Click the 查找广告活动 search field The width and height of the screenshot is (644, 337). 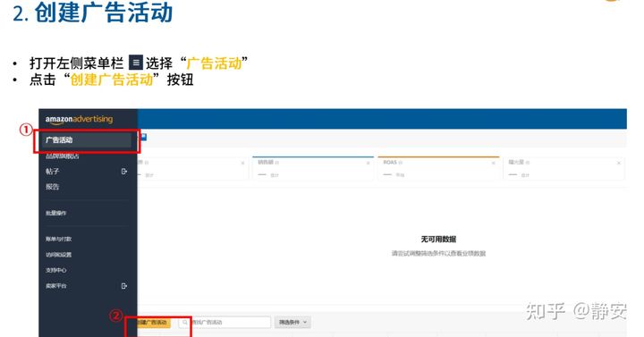225,323
